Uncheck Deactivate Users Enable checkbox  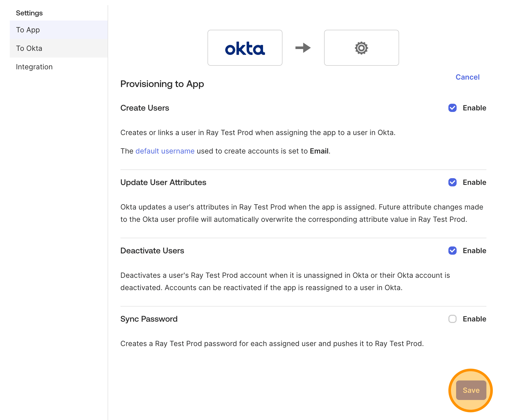tap(452, 251)
